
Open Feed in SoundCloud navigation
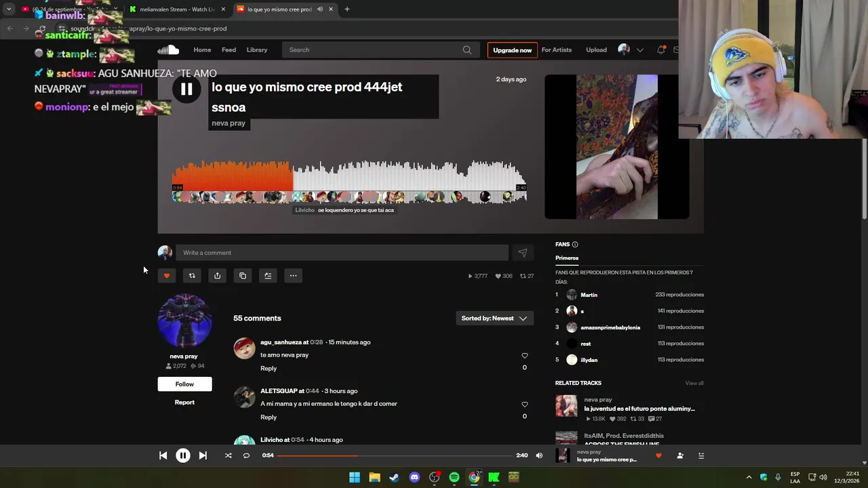[x=229, y=49]
